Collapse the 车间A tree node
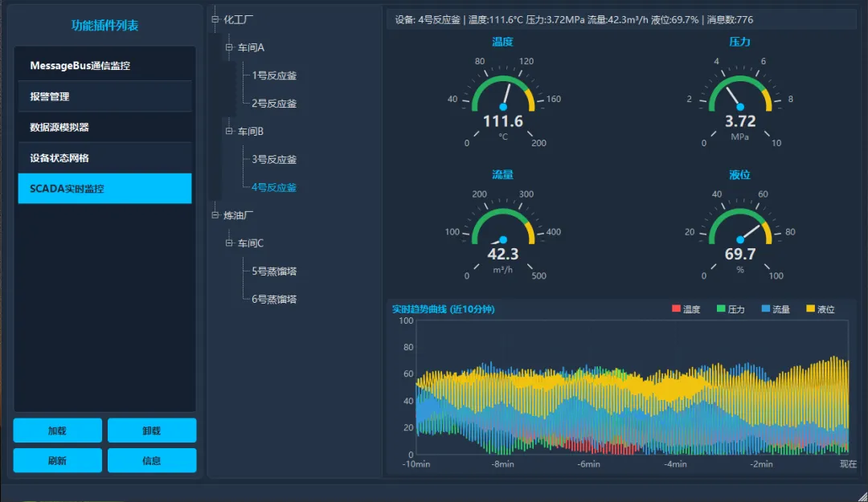This screenshot has width=868, height=502. (229, 47)
